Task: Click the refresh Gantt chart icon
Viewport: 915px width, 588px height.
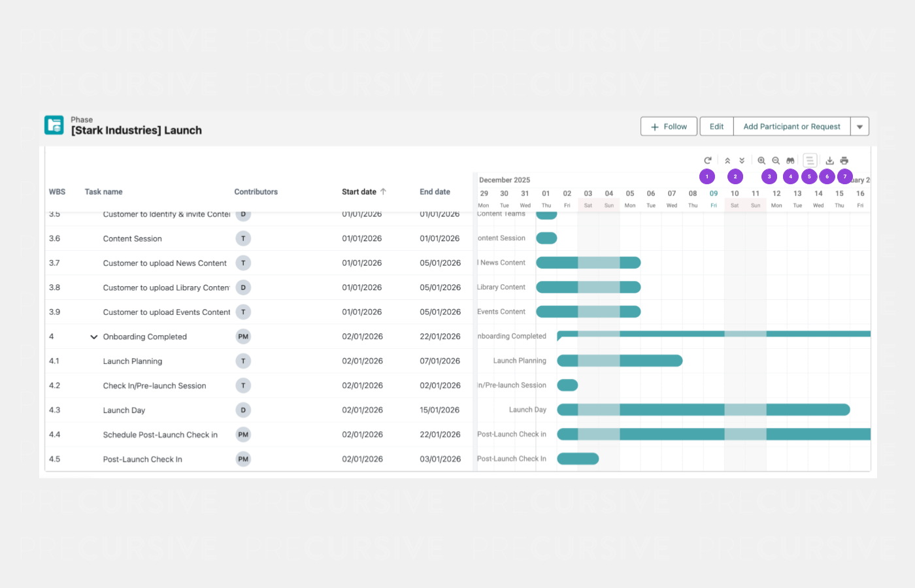Action: click(707, 161)
